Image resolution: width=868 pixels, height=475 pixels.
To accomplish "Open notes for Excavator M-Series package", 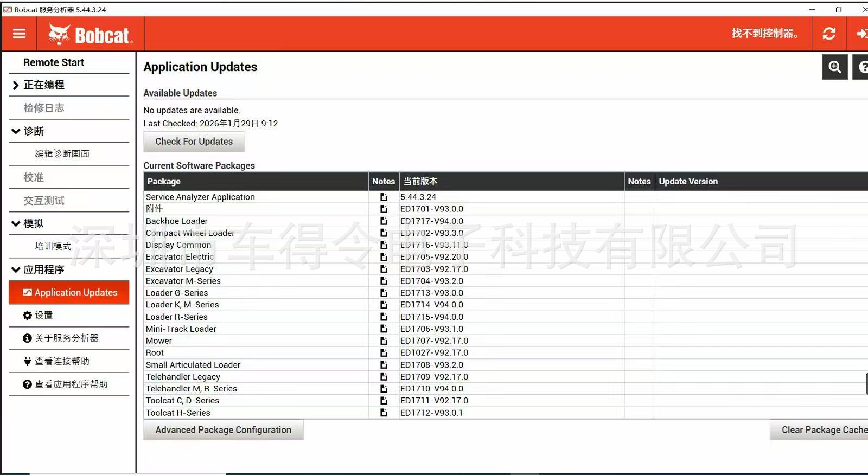I will 384,280.
